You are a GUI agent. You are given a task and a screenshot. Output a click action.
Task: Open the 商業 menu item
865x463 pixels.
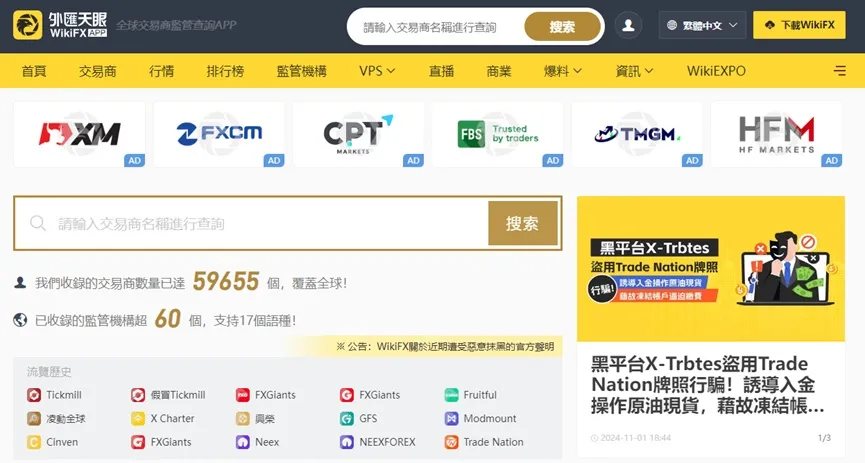point(499,71)
